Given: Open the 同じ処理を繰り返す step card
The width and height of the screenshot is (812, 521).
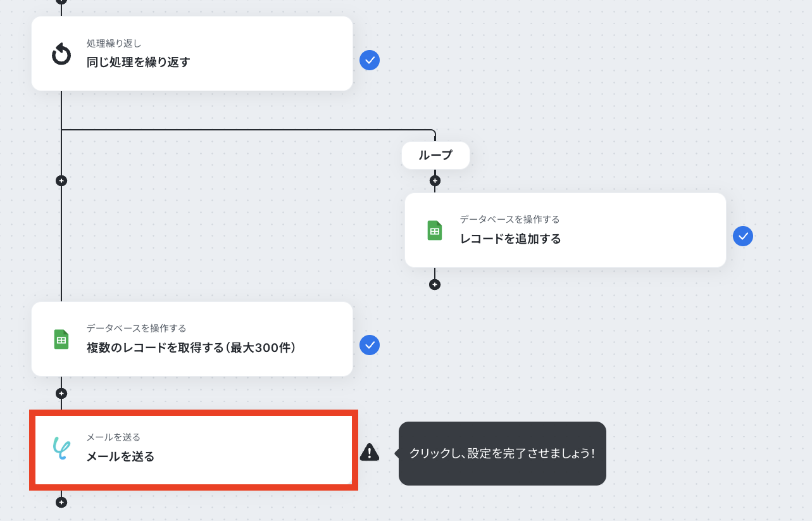Looking at the screenshot, I should [192, 54].
